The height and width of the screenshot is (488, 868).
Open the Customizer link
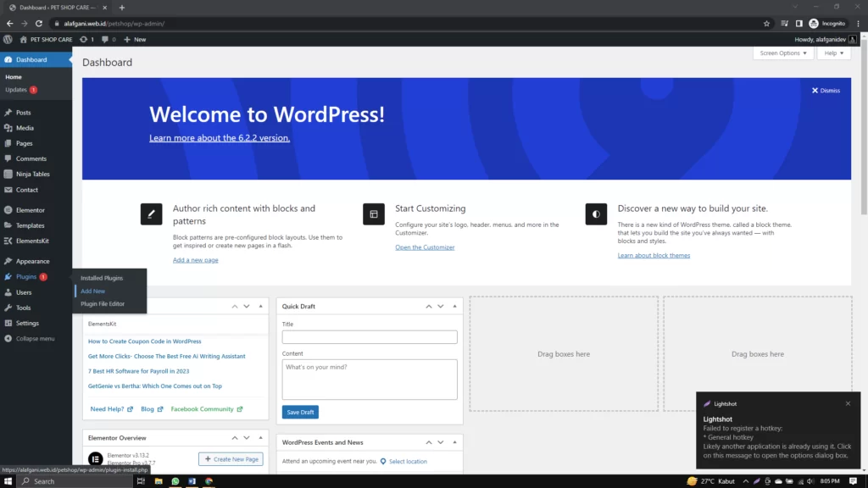coord(425,247)
